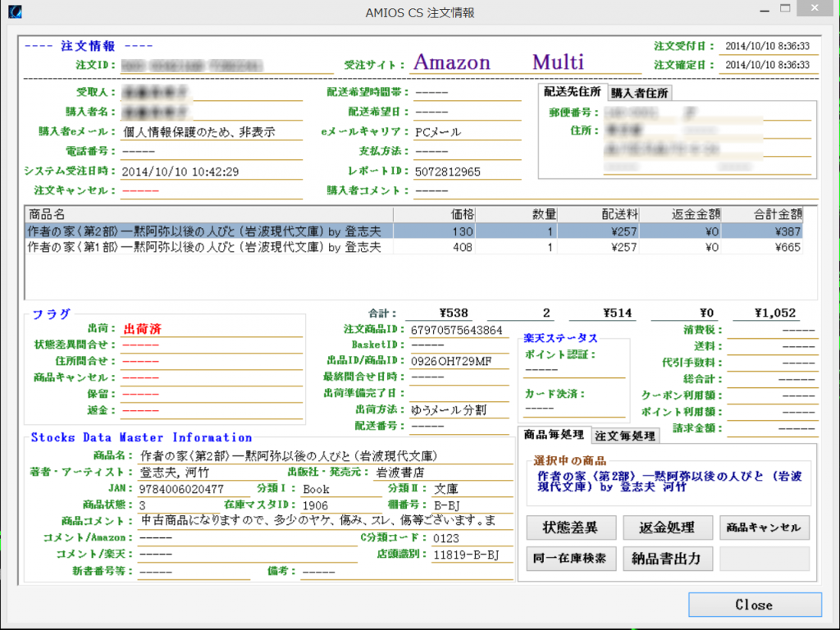Click the 同一在庫検索 button
This screenshot has height=630, width=840.
click(x=571, y=559)
